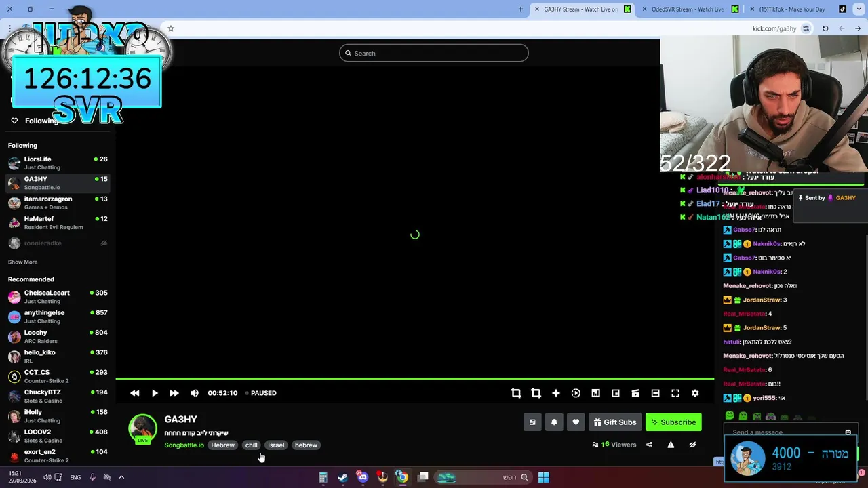Click the kick.com/ga3hy address bar
Screen dimensions: 868x488
click(774, 28)
